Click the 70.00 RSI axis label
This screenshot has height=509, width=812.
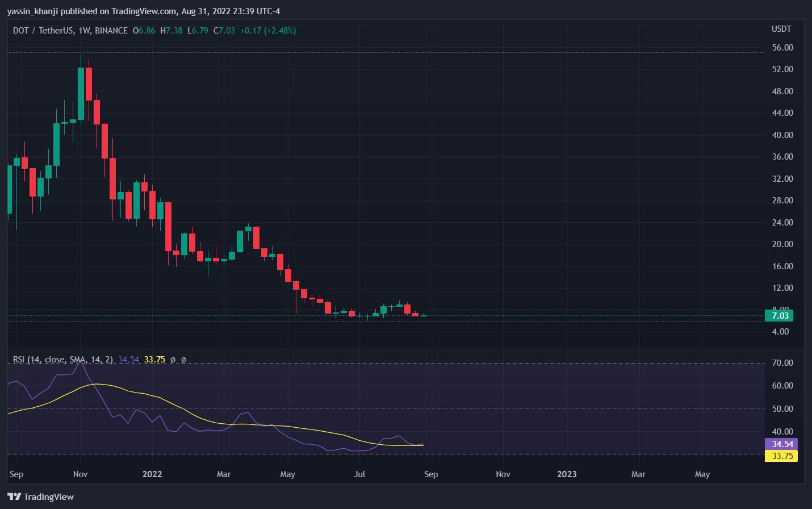(x=782, y=363)
